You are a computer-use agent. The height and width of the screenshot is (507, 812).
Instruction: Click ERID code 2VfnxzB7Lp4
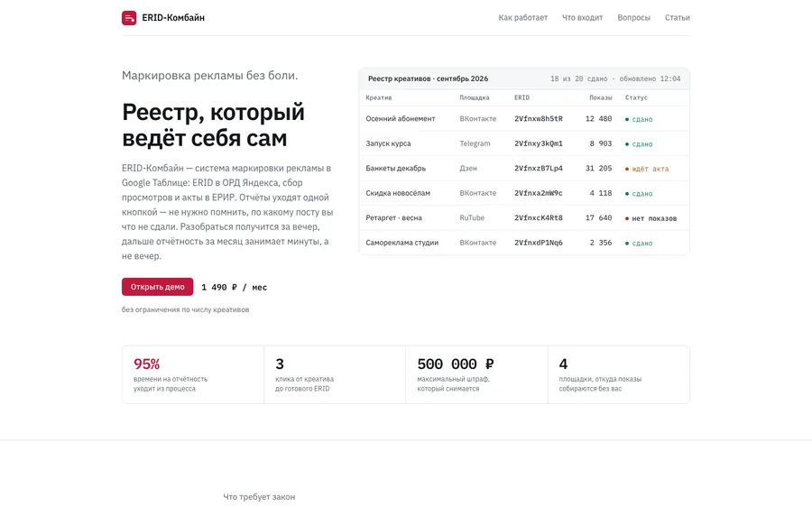[538, 169]
